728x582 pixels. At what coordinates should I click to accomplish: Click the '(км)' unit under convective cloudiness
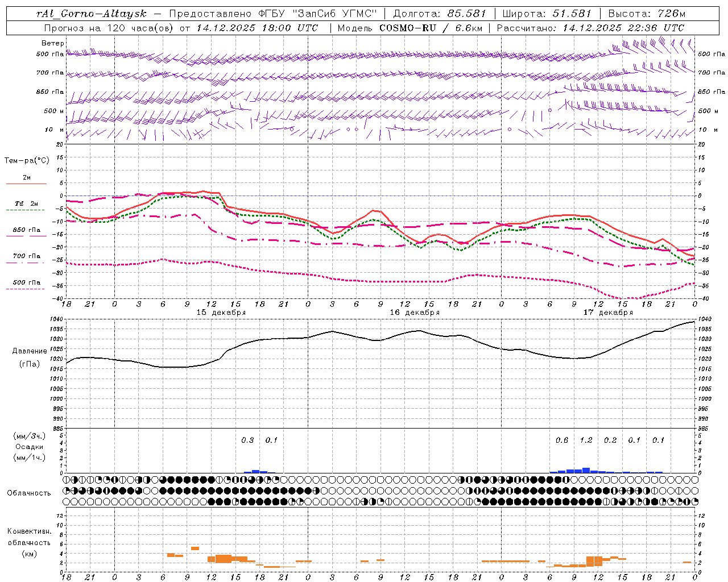29,554
